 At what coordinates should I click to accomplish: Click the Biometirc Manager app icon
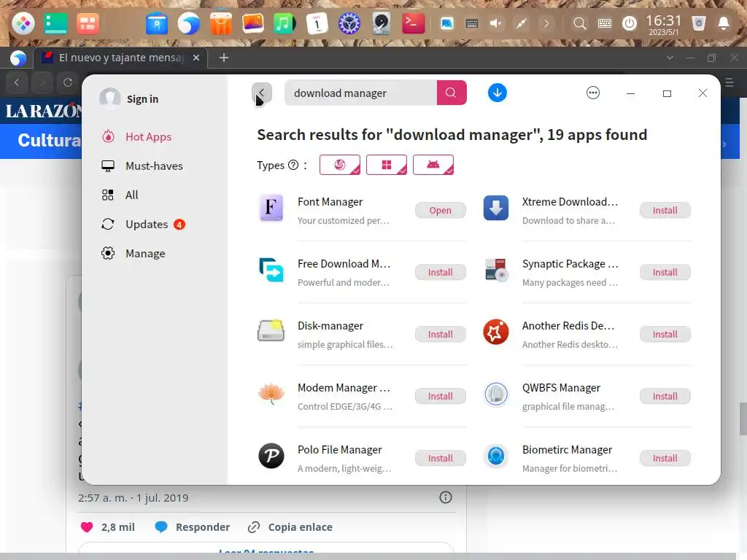coord(496,456)
